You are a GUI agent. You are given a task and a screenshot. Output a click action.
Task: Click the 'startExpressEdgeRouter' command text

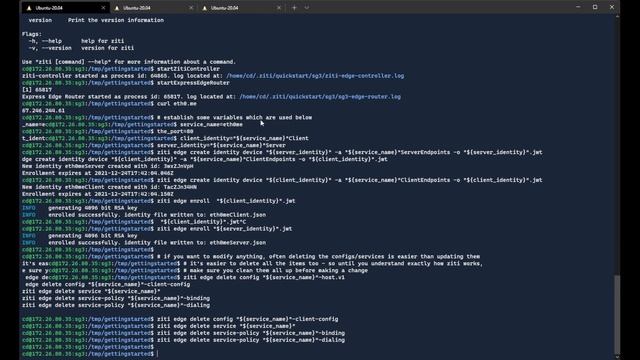(x=193, y=83)
